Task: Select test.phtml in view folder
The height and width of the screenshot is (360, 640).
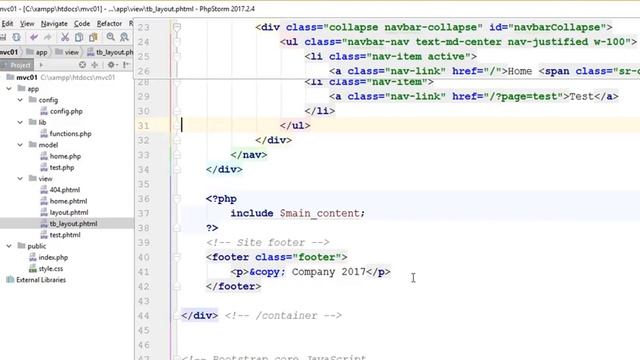Action: coord(65,235)
